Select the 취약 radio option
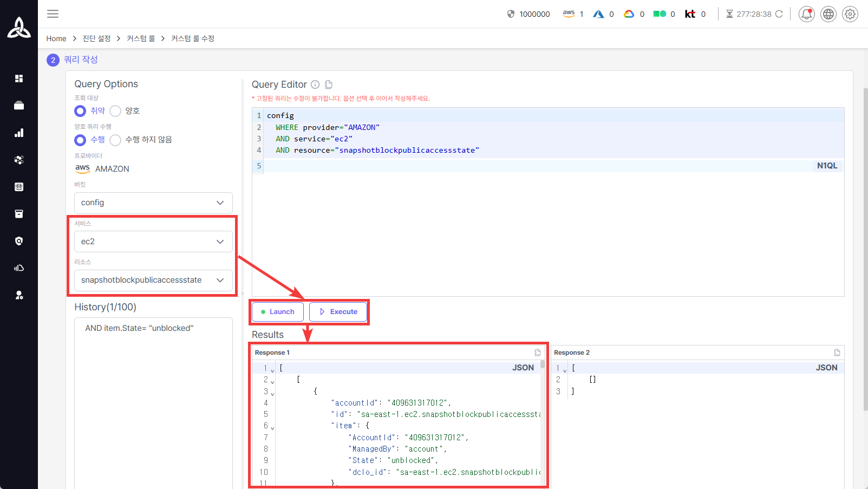 (81, 111)
